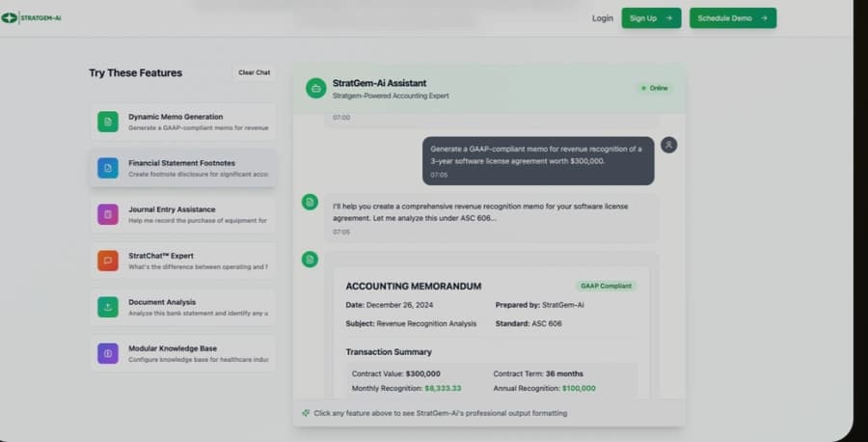Click the green Dynamic Memo Generation icon
The height and width of the screenshot is (442, 868).
click(108, 122)
